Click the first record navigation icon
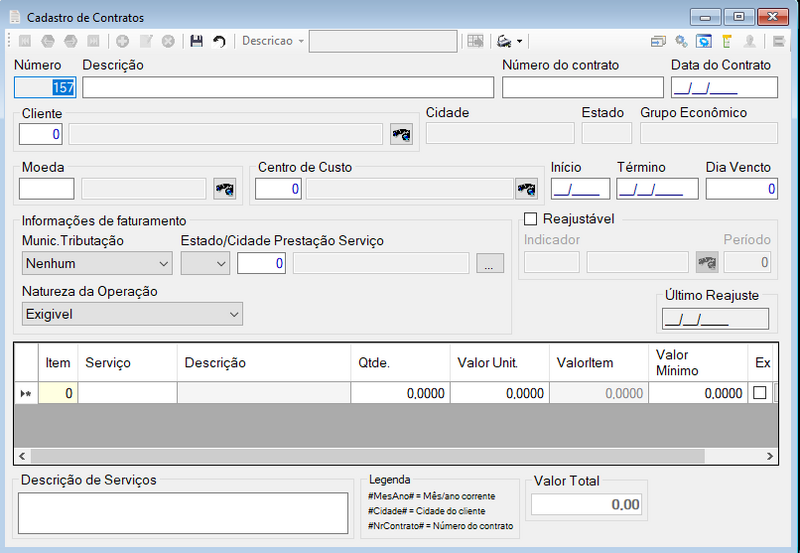 click(x=24, y=41)
